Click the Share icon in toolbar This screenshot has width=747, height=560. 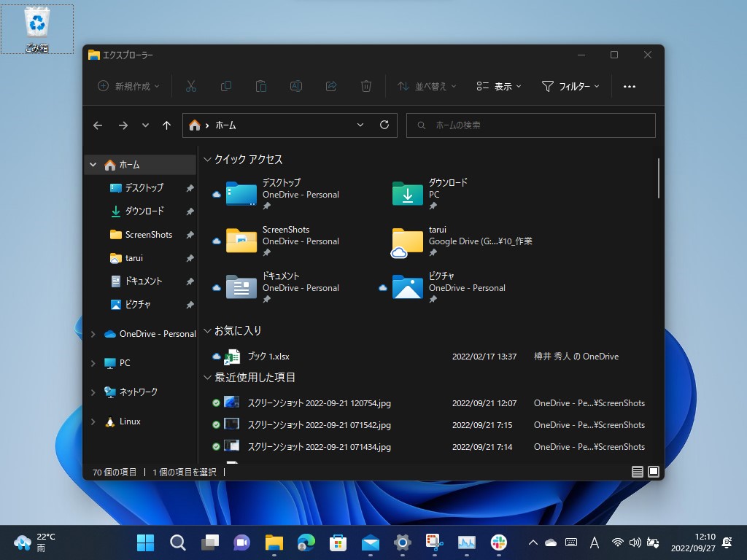coord(331,86)
